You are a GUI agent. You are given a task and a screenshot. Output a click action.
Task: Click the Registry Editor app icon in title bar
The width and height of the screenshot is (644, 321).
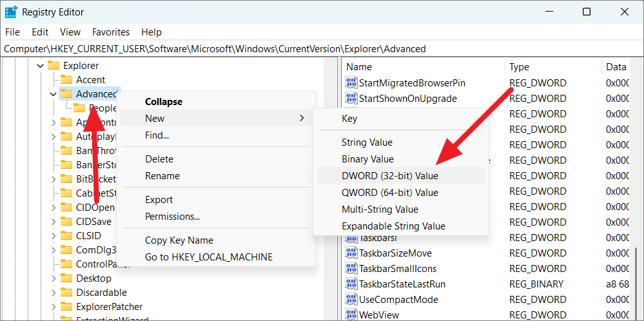tap(11, 12)
